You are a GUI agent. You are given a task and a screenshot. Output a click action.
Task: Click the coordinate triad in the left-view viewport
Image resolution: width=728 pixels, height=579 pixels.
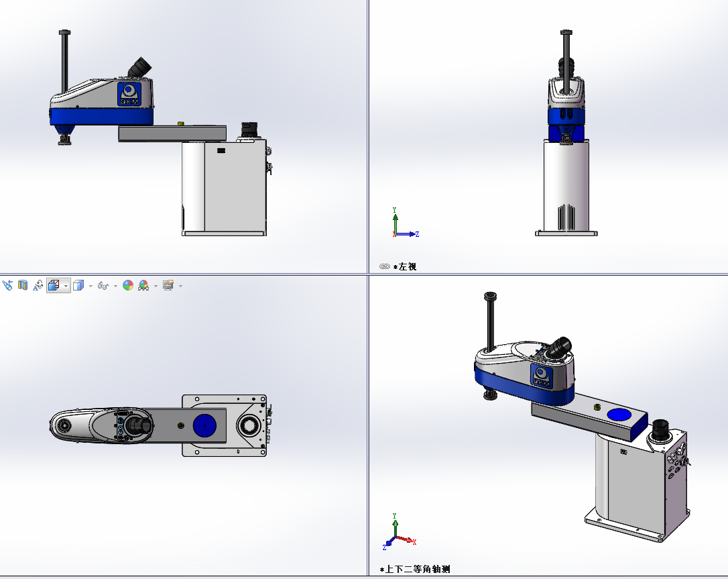pos(405,223)
